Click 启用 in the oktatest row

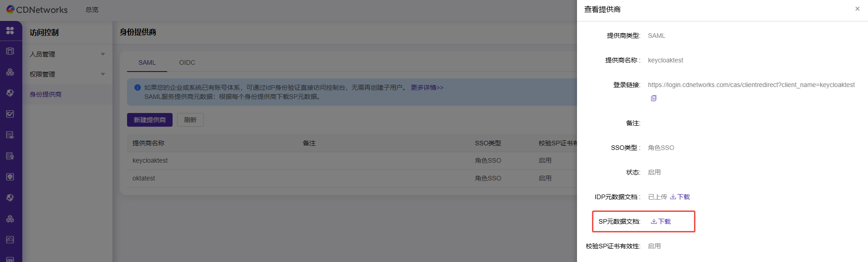tap(545, 178)
